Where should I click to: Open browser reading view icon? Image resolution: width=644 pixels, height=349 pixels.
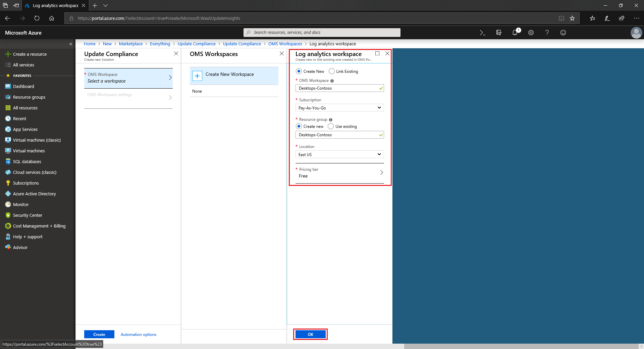point(561,18)
